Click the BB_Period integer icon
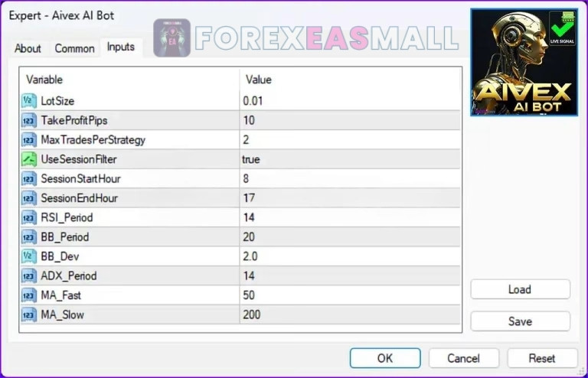588x378 pixels. [29, 237]
